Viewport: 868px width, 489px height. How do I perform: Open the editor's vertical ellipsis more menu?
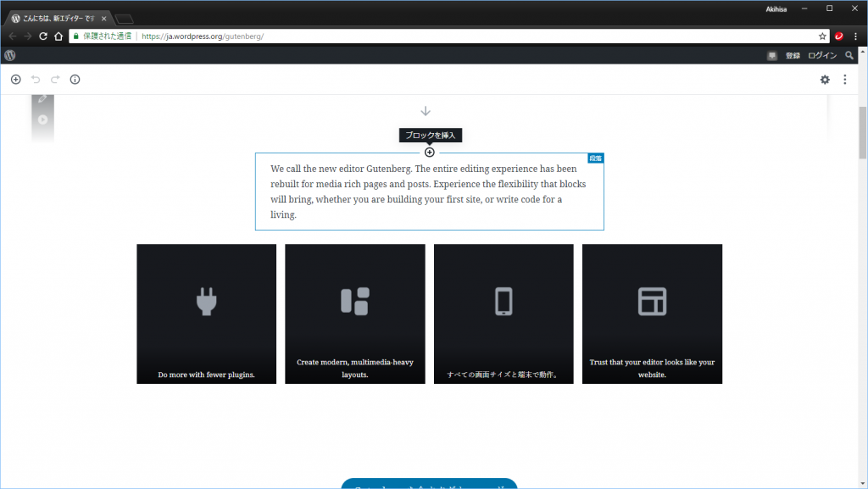click(x=844, y=80)
